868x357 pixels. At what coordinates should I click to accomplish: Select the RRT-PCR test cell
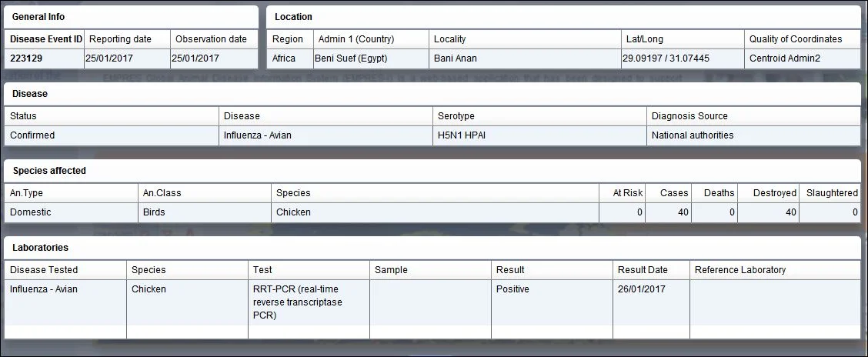pyautogui.click(x=309, y=302)
